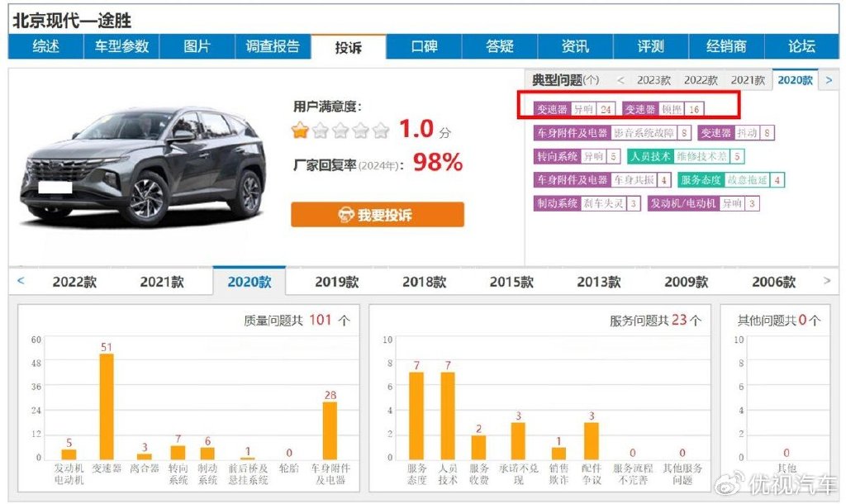Viewport: 846px width, 504px height.
Task: Open the 调查报告 tab
Action: pyautogui.click(x=273, y=47)
